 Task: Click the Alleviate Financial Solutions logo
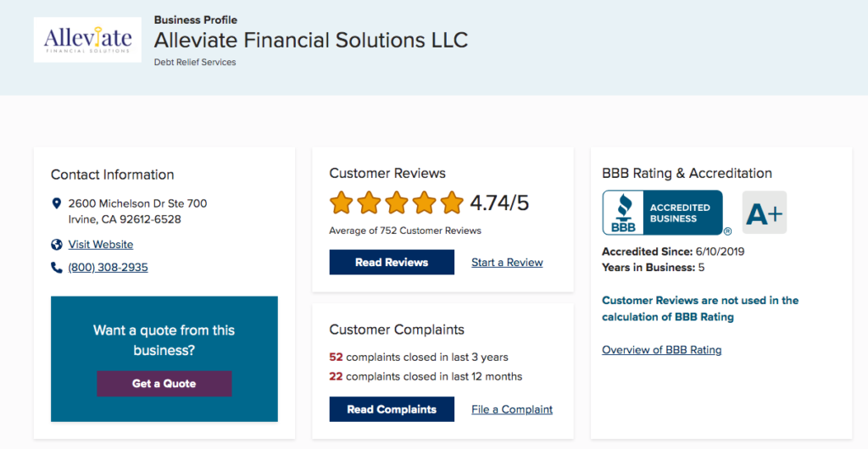coord(87,40)
